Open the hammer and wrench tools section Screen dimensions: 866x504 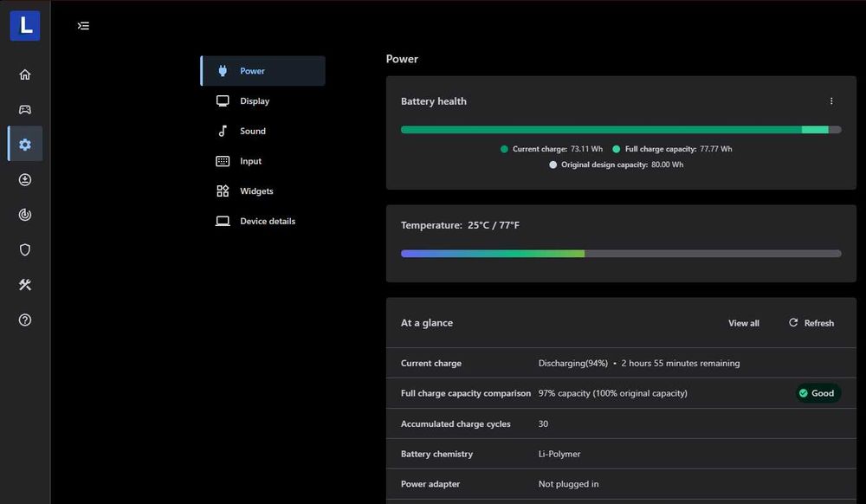[25, 285]
